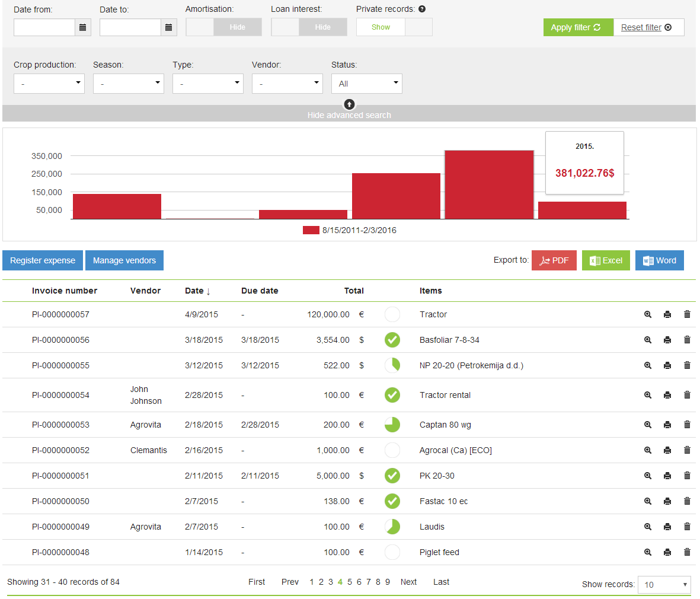The image size is (700, 599).
Task: Click the Register expense button
Action: click(x=43, y=260)
